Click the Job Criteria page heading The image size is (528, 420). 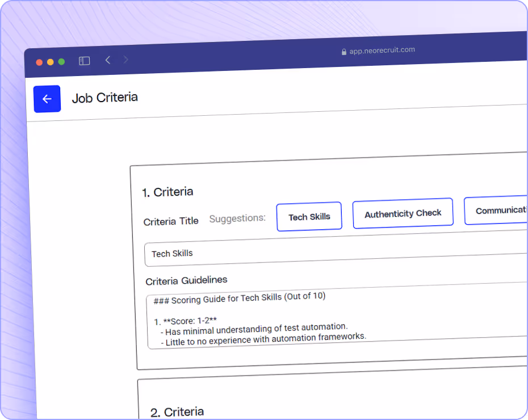click(x=104, y=98)
